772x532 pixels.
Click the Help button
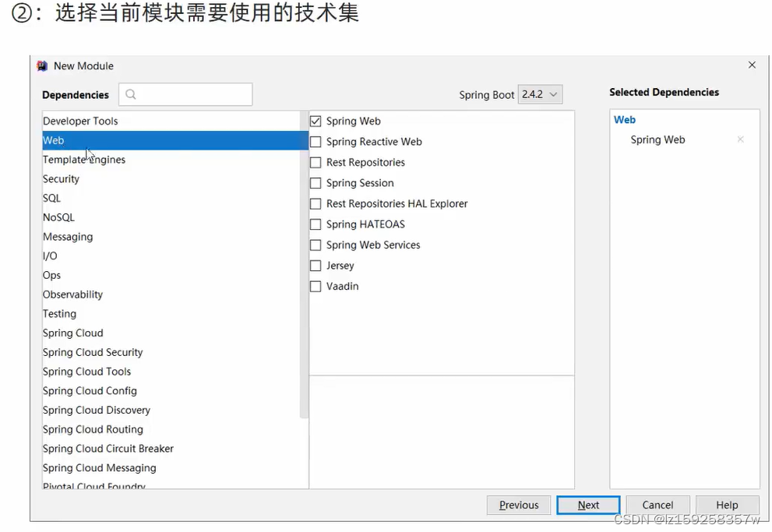point(727,505)
